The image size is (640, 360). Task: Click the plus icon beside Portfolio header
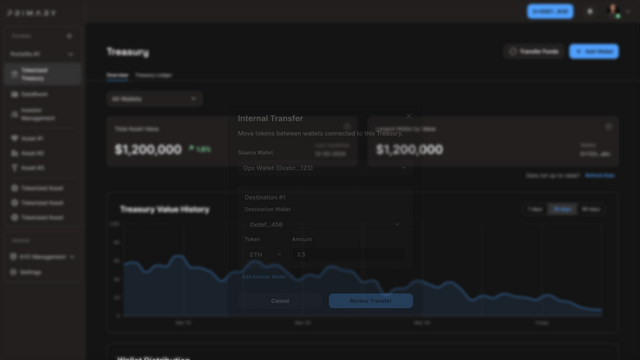click(x=69, y=36)
